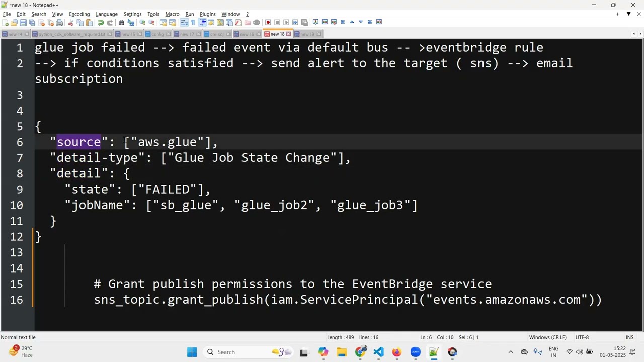Toggle the Indent Guide toolbar icon
Viewport: 644px width, 362px height.
[202, 23]
